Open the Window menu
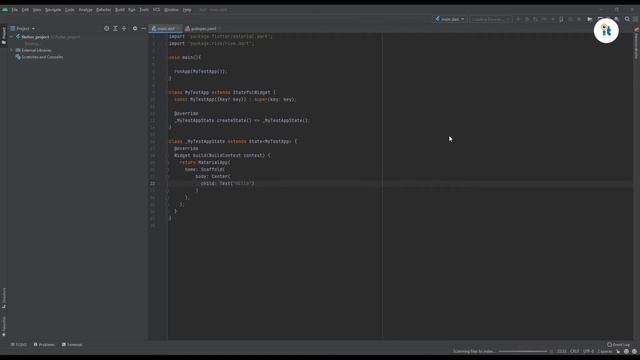 pyautogui.click(x=171, y=9)
